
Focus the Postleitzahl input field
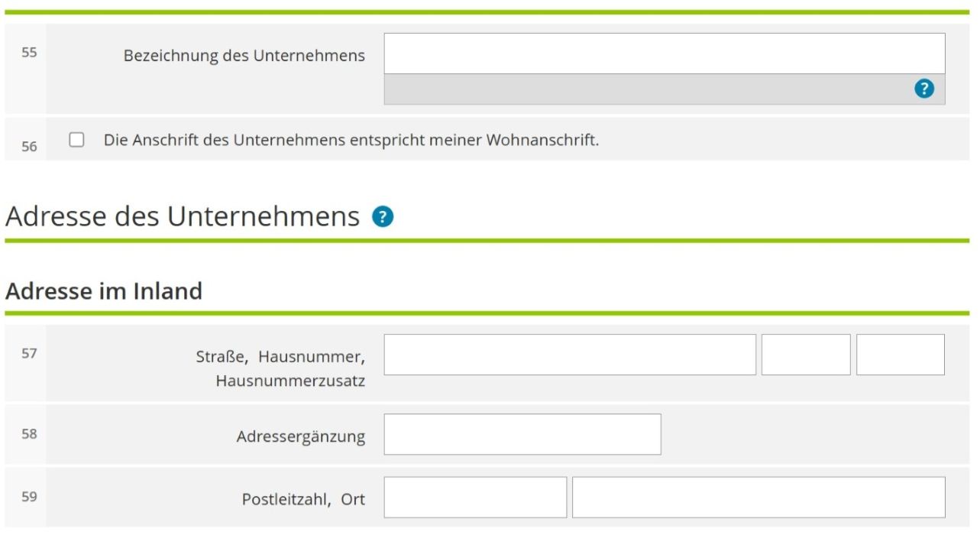tap(475, 497)
